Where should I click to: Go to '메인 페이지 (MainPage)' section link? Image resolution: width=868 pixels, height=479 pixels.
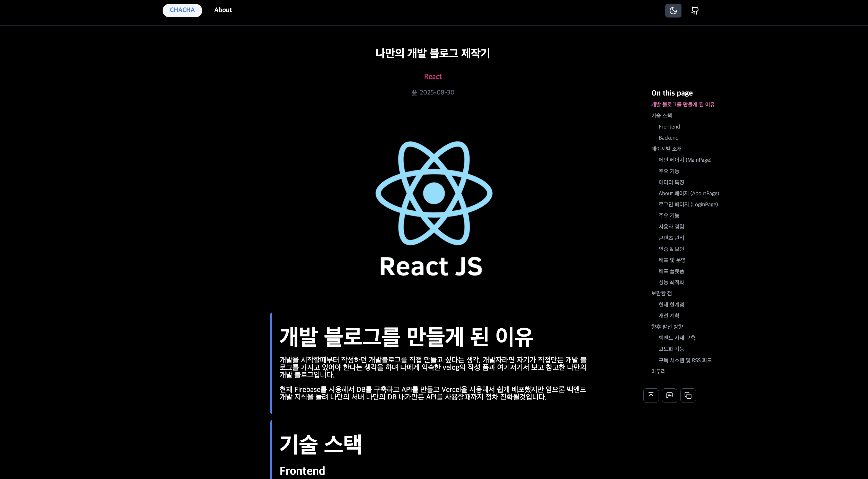(x=685, y=160)
